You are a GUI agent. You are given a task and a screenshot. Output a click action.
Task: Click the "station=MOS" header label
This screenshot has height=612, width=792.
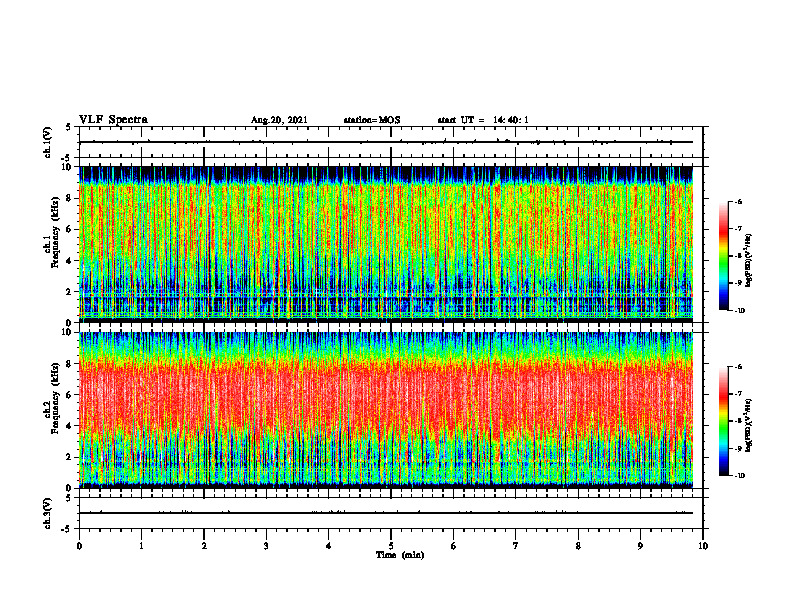click(x=372, y=120)
